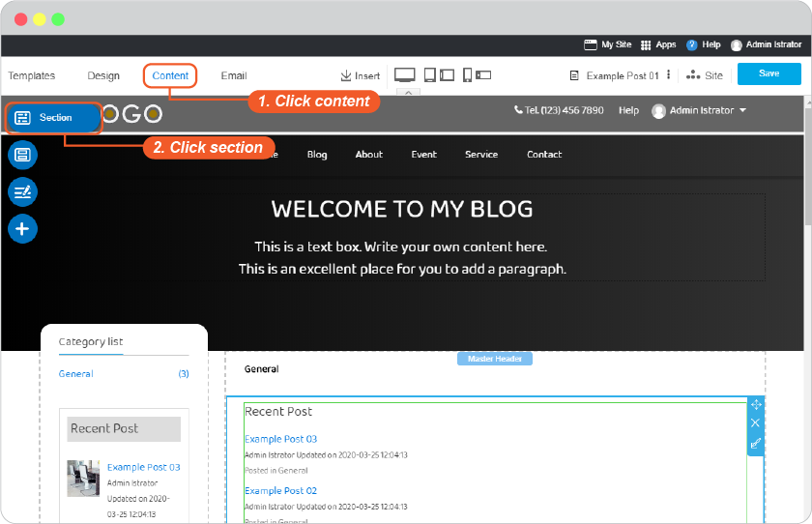Click the blue Save button
The width and height of the screenshot is (812, 524).
pyautogui.click(x=769, y=73)
